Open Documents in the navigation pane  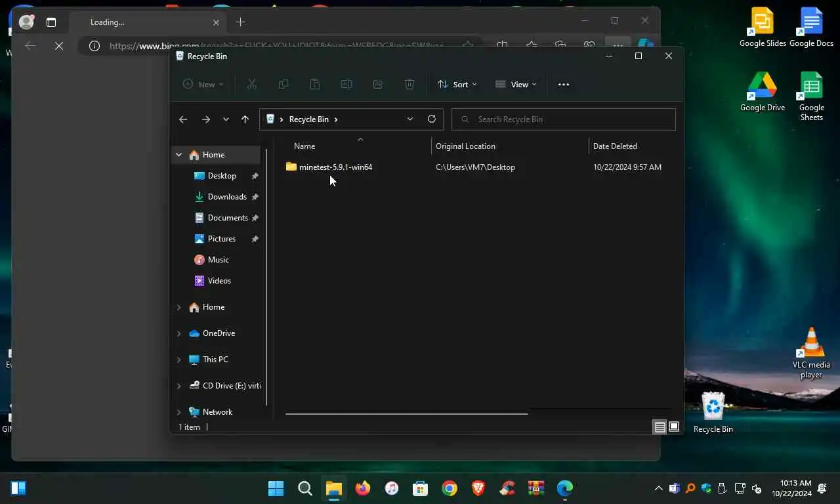[x=228, y=218]
